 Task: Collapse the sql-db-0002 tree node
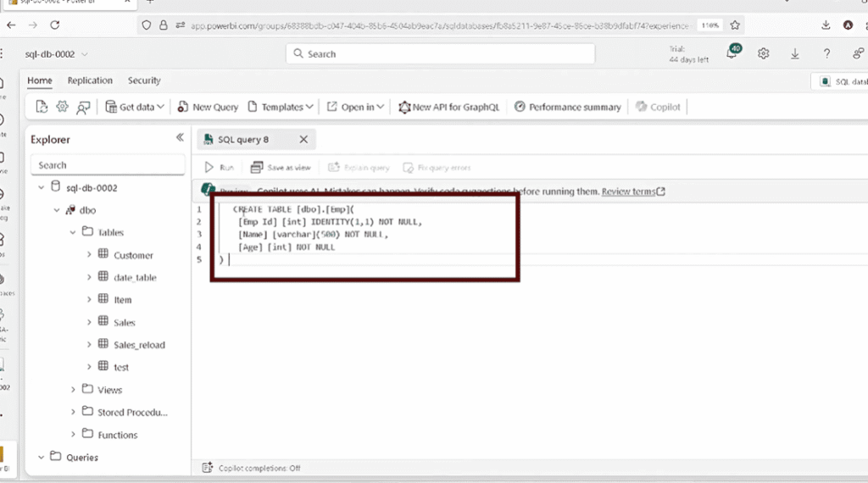41,187
